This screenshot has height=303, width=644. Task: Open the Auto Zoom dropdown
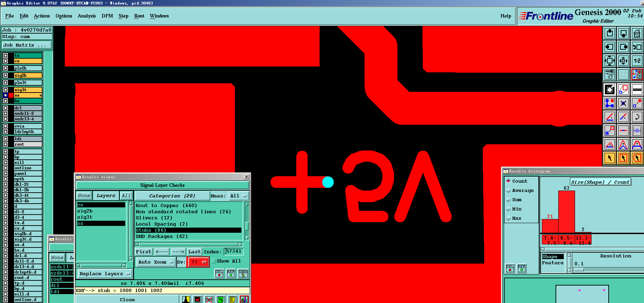pyautogui.click(x=156, y=262)
